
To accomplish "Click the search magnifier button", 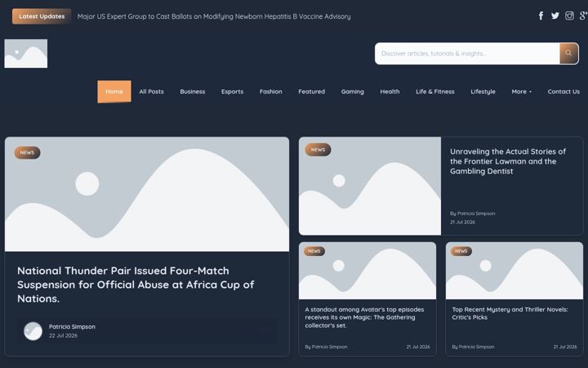I will pos(569,53).
